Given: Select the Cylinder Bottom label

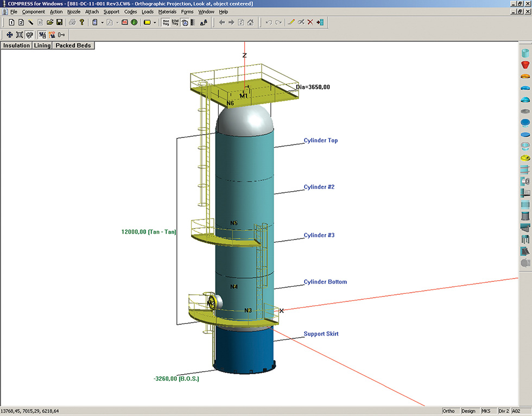Looking at the screenshot, I should pos(325,282).
